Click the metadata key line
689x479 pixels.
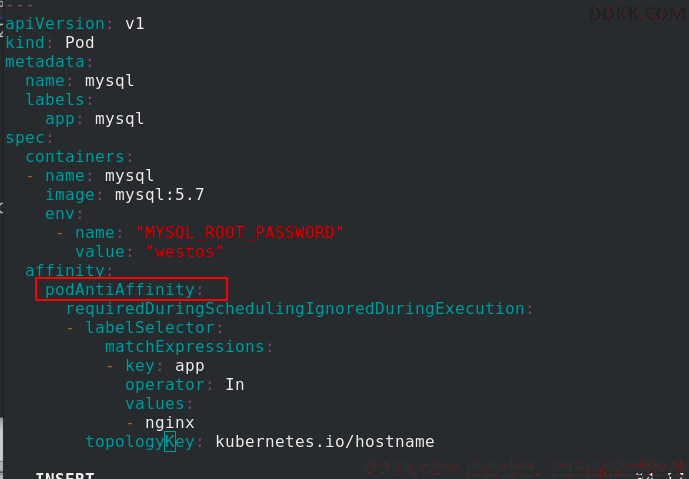pyautogui.click(x=48, y=62)
